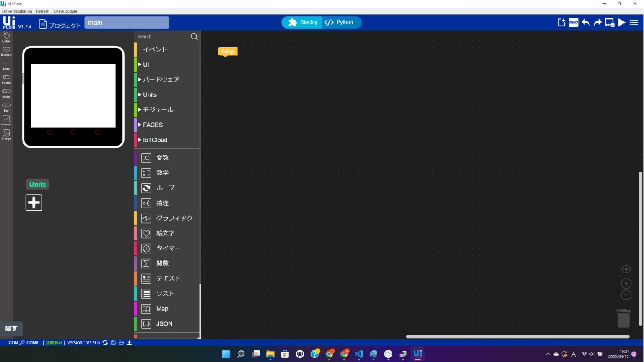
Task: Add a unit with the plus button
Action: 34,202
